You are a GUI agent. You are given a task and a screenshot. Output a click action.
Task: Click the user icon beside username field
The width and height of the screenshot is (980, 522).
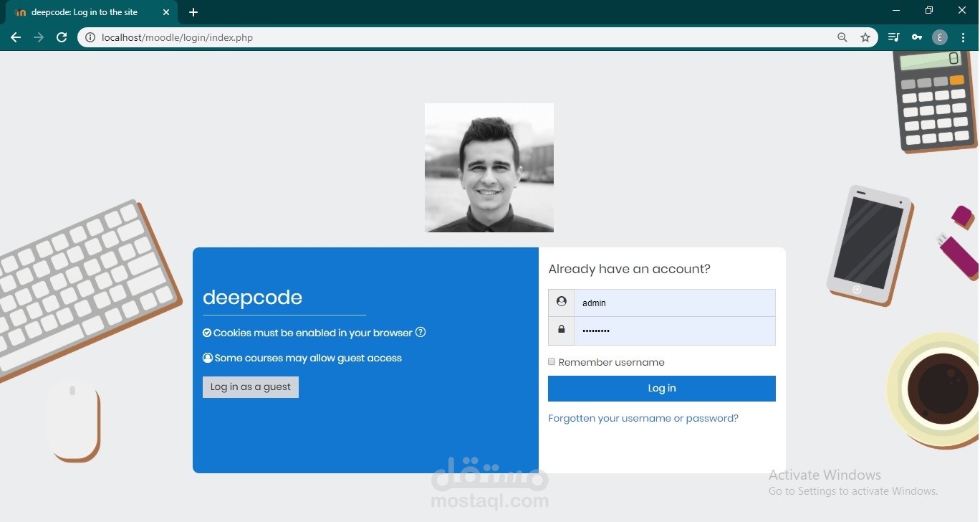[x=562, y=303]
